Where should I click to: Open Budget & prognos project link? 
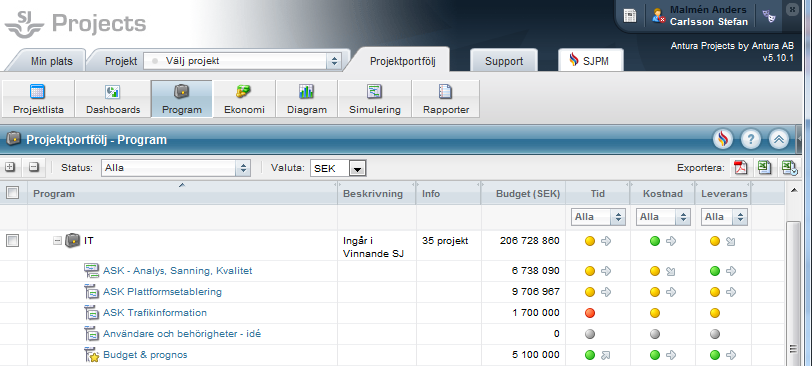[145, 355]
